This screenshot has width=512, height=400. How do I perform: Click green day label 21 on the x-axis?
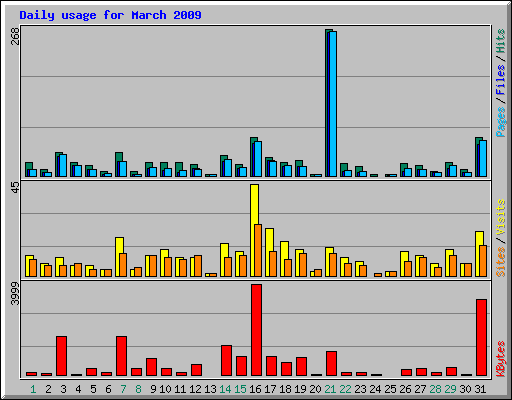(x=330, y=389)
